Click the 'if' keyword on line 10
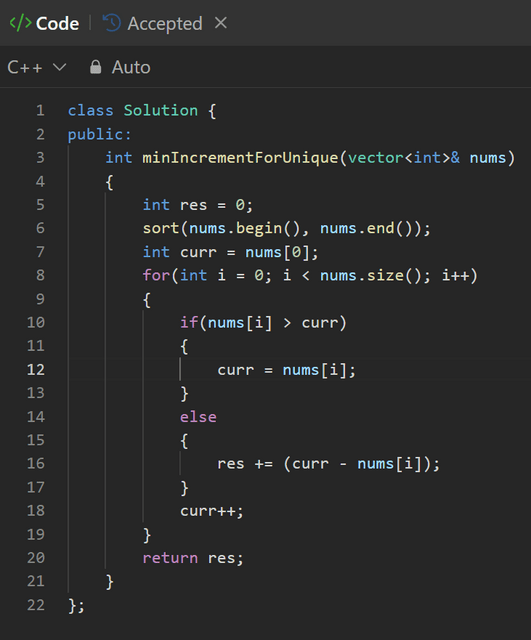 pyautogui.click(x=189, y=322)
